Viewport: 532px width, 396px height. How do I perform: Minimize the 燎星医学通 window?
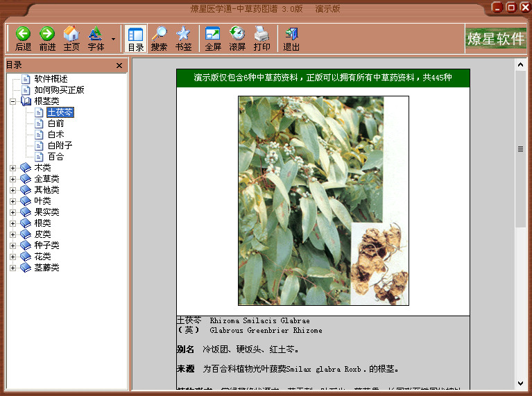pyautogui.click(x=497, y=8)
